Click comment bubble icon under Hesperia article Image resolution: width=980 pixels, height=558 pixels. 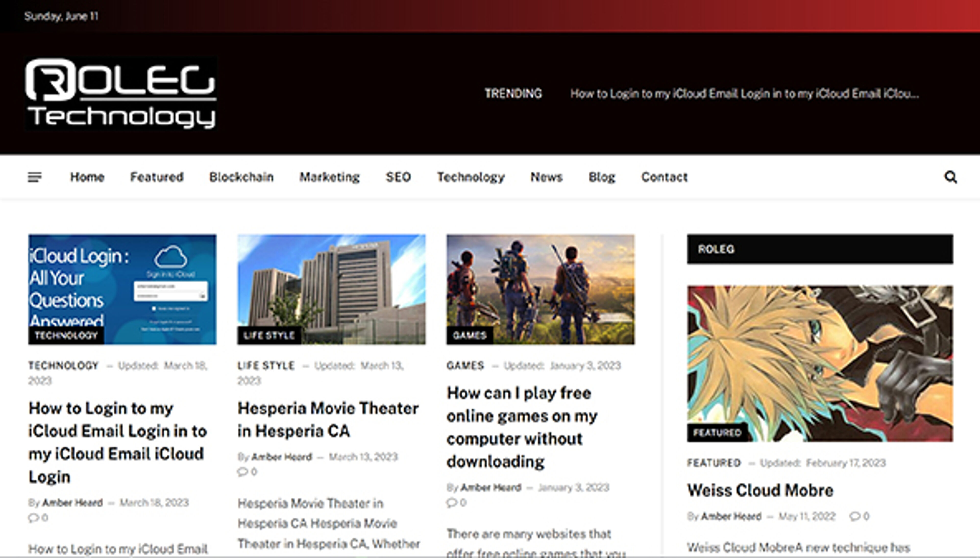click(242, 471)
